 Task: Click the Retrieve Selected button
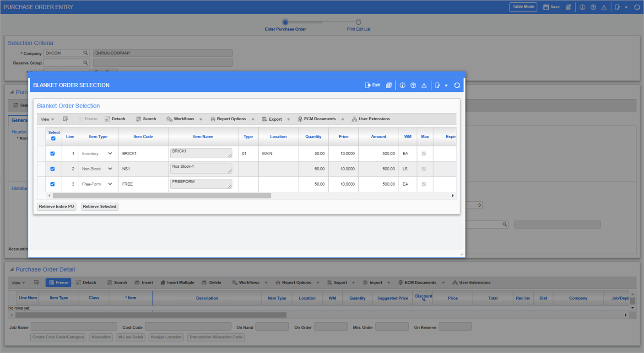pos(99,206)
